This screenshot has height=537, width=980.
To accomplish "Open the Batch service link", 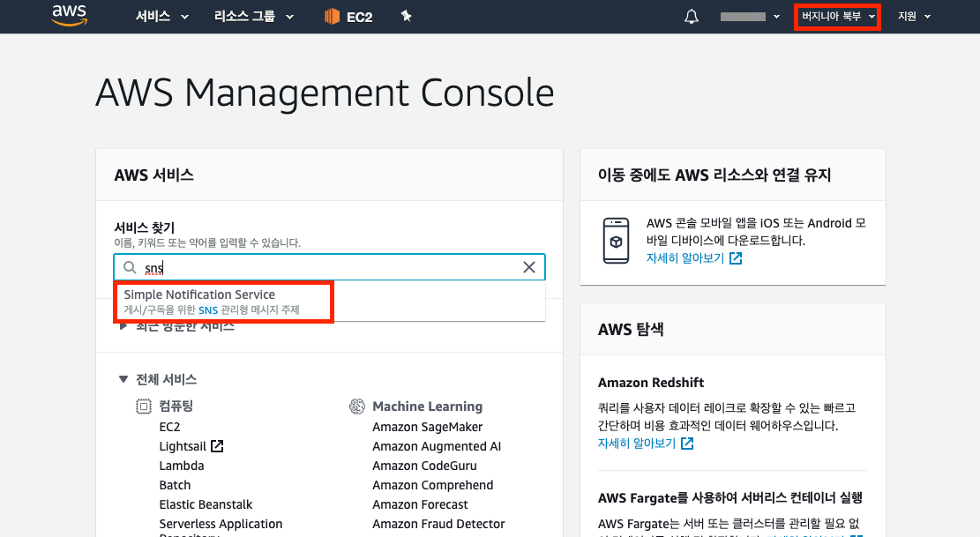I will click(x=175, y=485).
